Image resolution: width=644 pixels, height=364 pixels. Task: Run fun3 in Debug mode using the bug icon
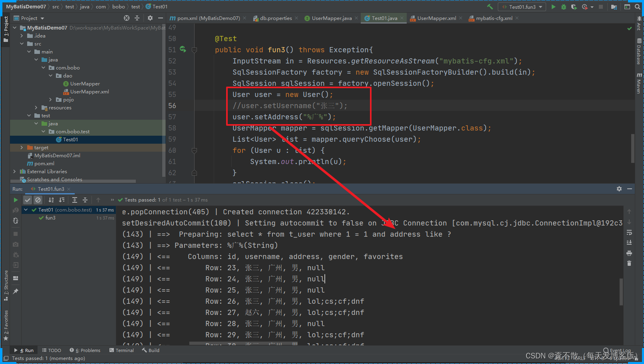point(563,7)
